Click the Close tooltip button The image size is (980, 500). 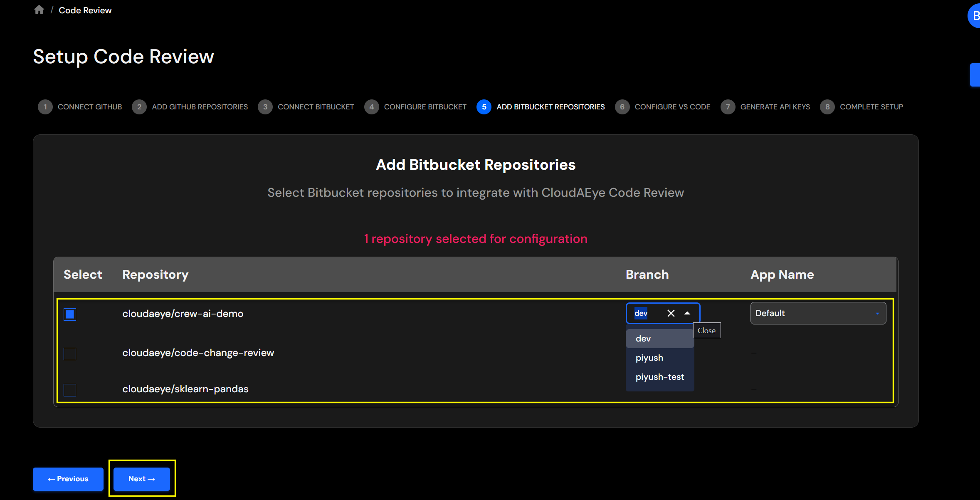[x=707, y=330]
